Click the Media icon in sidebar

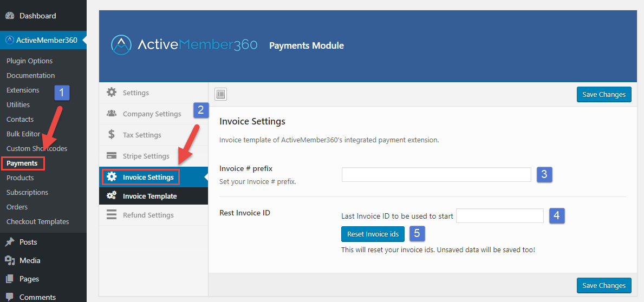pyautogui.click(x=10, y=260)
